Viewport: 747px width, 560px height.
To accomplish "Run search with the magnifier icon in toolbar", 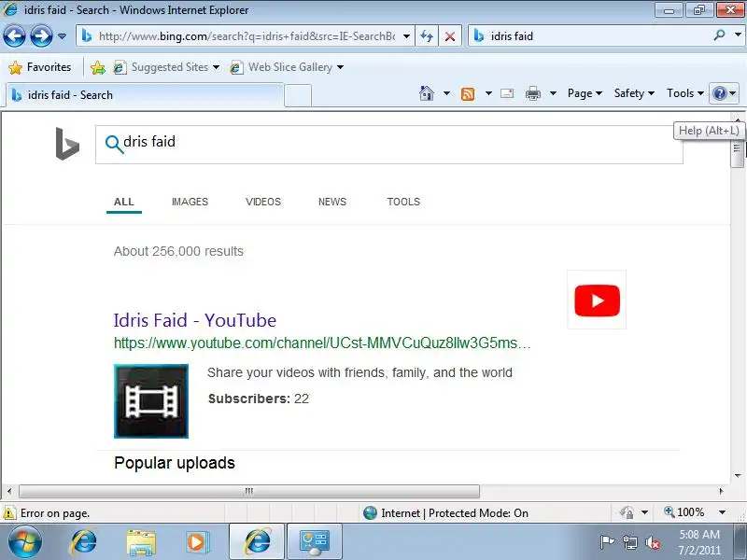I will point(720,35).
